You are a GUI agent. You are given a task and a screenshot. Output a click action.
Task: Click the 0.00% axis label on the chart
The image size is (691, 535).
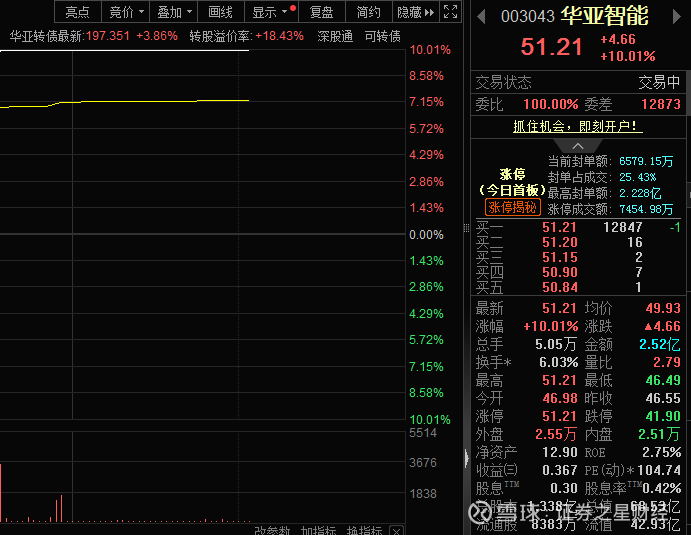[426, 234]
